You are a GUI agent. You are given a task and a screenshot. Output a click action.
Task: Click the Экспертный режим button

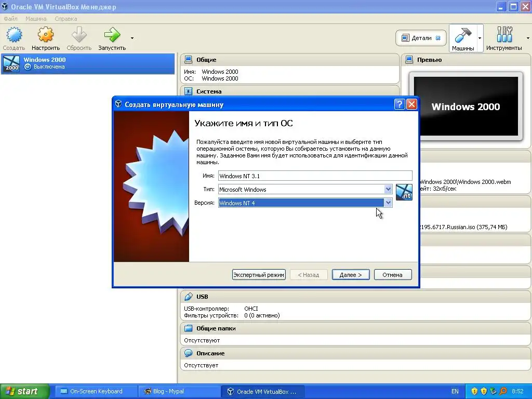tap(259, 275)
